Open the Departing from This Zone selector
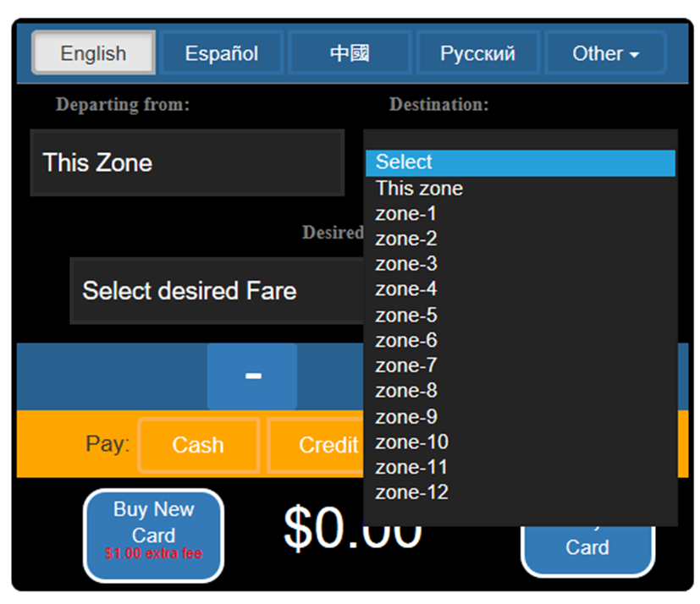The width and height of the screenshot is (700, 604). click(x=187, y=162)
